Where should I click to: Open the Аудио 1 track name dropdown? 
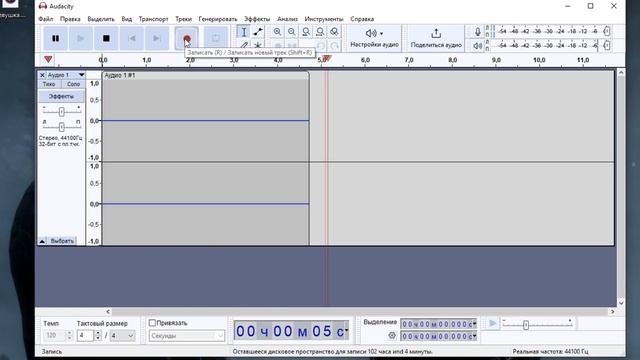(x=65, y=75)
